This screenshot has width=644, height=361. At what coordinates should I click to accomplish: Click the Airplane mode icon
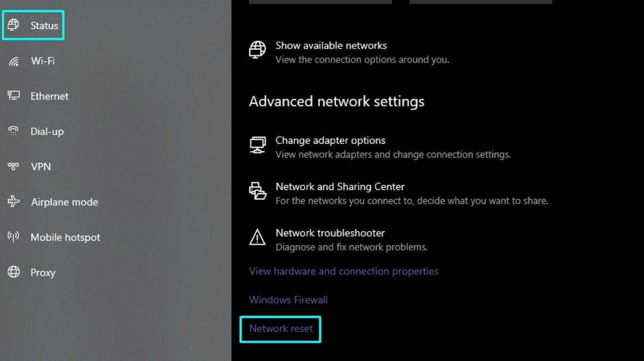(13, 202)
